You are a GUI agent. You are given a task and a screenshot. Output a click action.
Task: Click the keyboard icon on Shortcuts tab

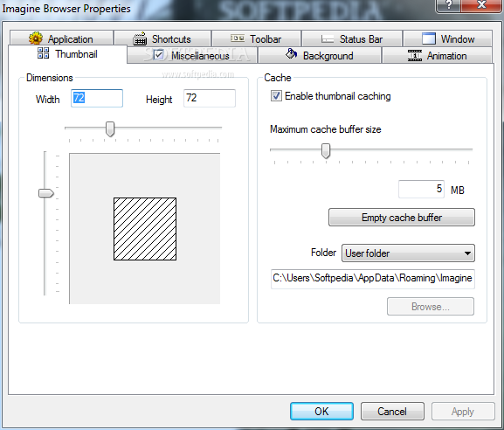[140, 39]
